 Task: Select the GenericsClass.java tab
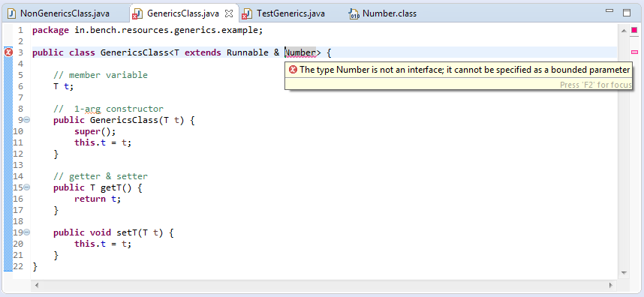coord(183,13)
